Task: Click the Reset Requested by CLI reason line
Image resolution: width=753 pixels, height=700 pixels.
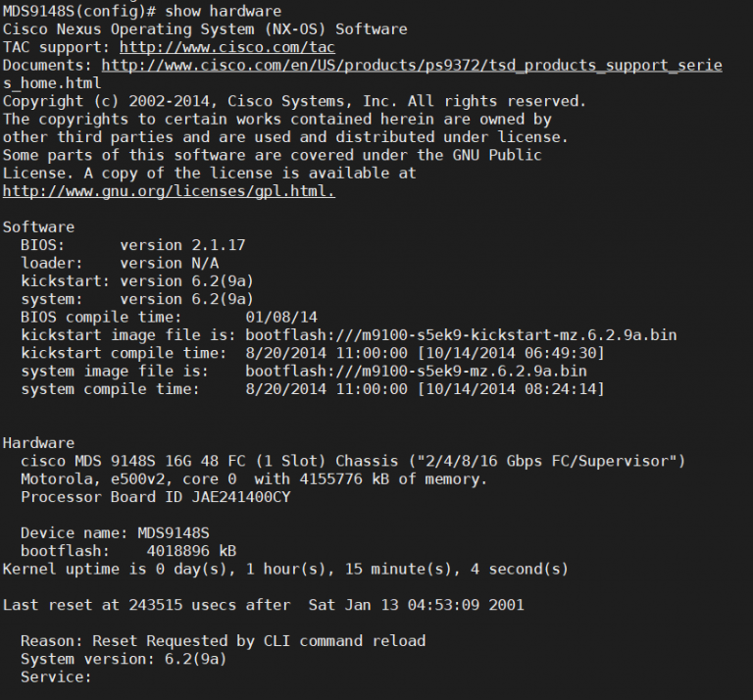Action: pyautogui.click(x=224, y=641)
